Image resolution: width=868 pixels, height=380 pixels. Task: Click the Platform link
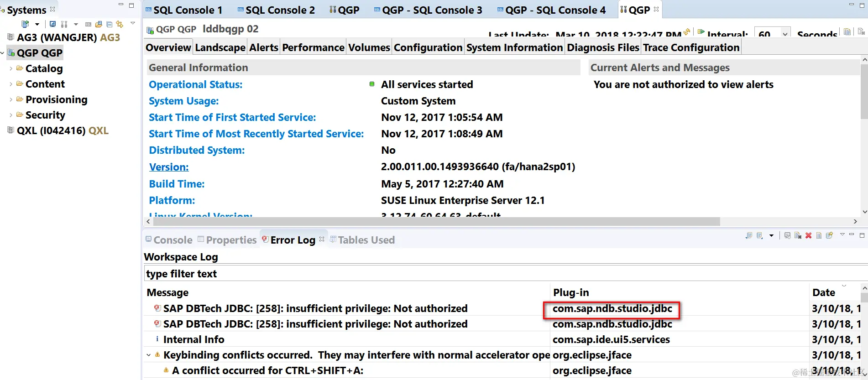pyautogui.click(x=172, y=200)
